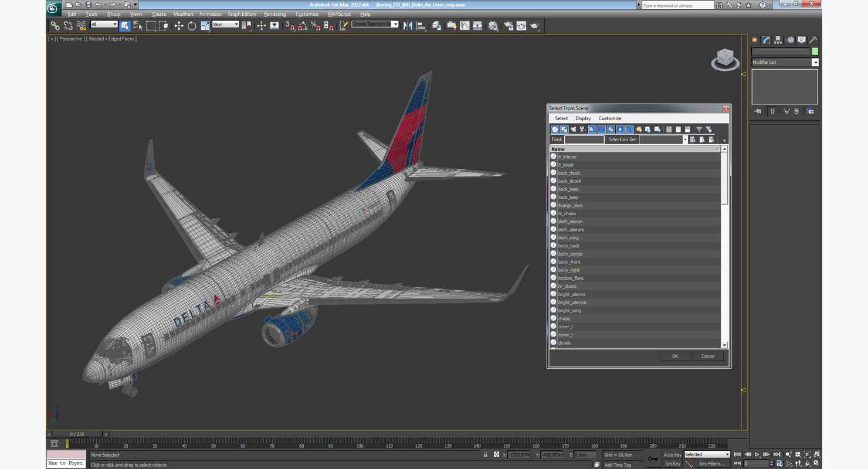The image size is (868, 469).
Task: Open the Rendering menu
Action: (x=275, y=14)
